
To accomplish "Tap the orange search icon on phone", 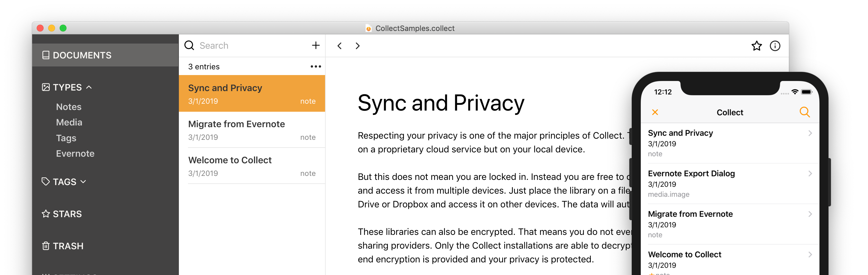I will point(804,112).
